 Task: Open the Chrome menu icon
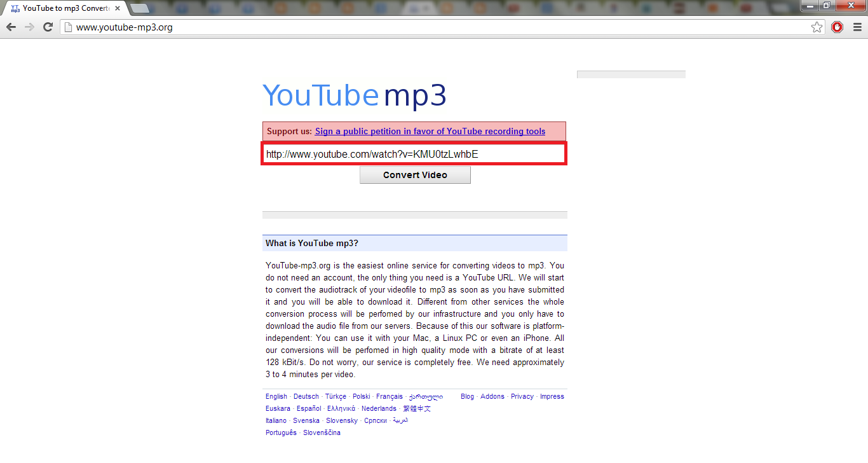[x=856, y=27]
